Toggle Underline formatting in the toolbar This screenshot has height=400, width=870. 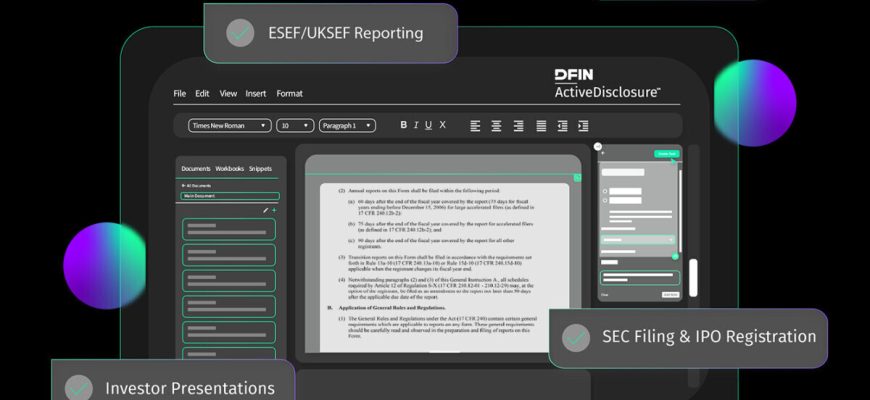(428, 125)
